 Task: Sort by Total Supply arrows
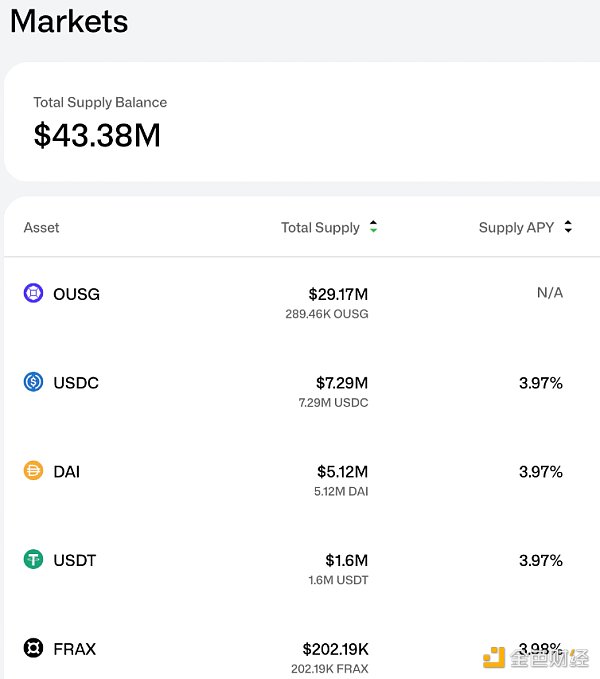(373, 228)
